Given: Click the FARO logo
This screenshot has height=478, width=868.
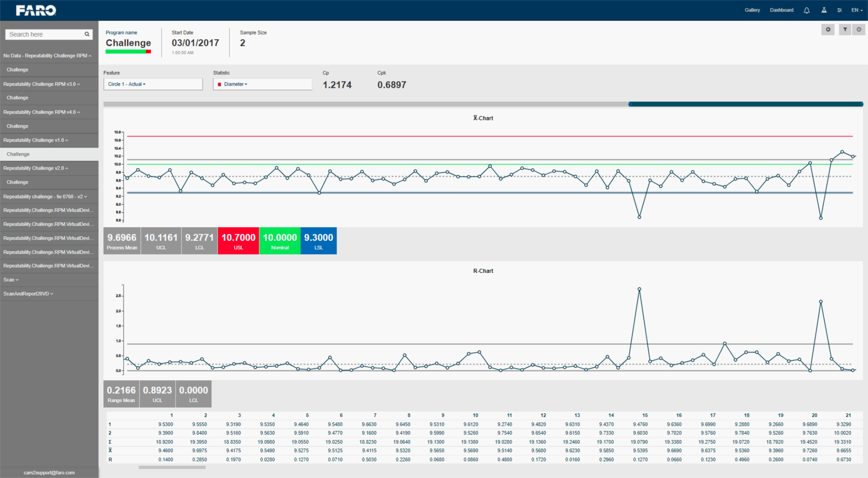Looking at the screenshot, I should pyautogui.click(x=36, y=10).
